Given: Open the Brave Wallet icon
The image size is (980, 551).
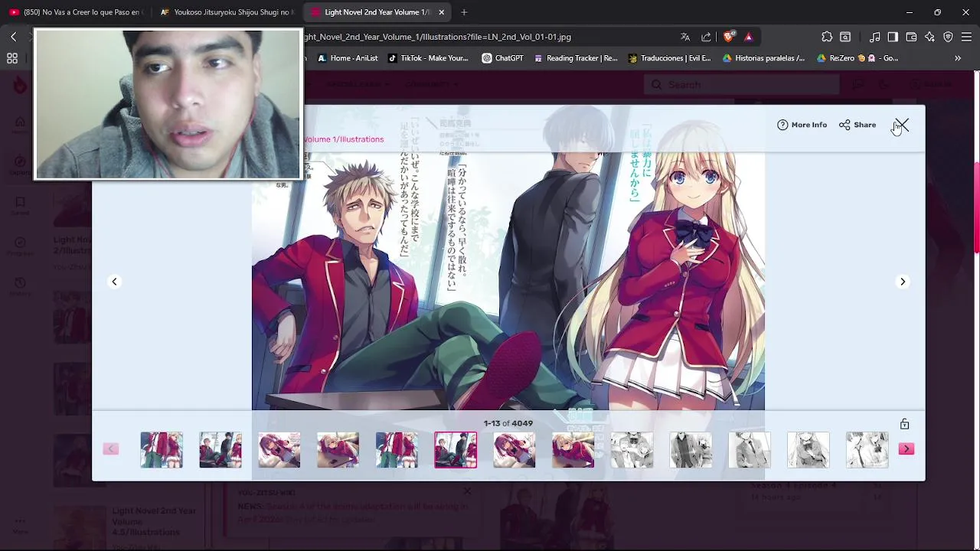Looking at the screenshot, I should click(x=911, y=37).
